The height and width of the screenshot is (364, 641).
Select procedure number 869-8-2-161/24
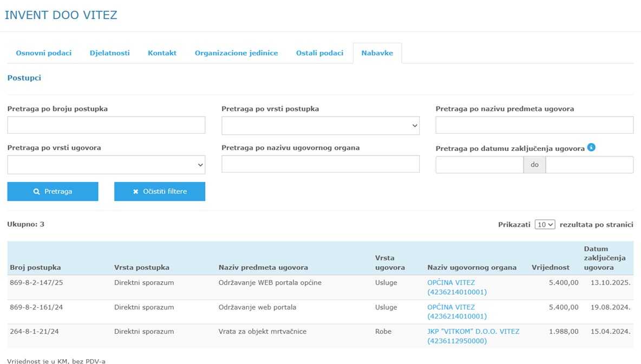[36, 307]
